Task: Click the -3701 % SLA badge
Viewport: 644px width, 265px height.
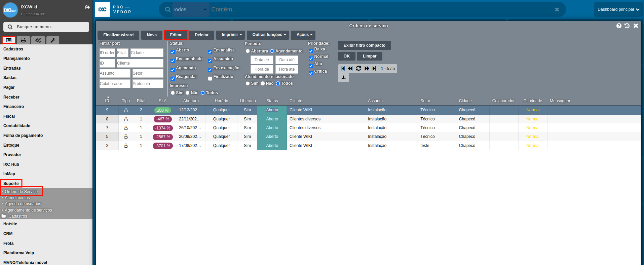Action: (x=163, y=146)
